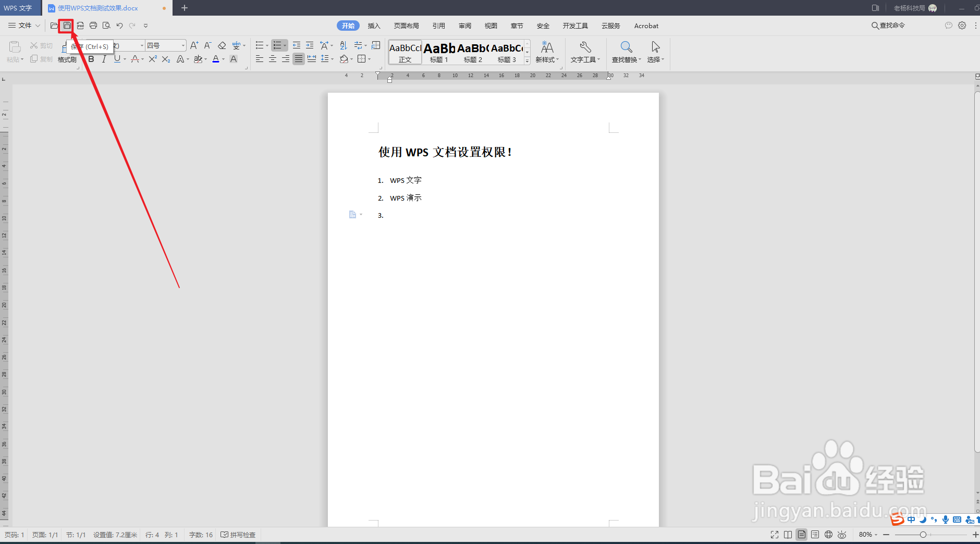This screenshot has height=544, width=980.
Task: Switch to the 引用 tab
Action: click(x=438, y=26)
